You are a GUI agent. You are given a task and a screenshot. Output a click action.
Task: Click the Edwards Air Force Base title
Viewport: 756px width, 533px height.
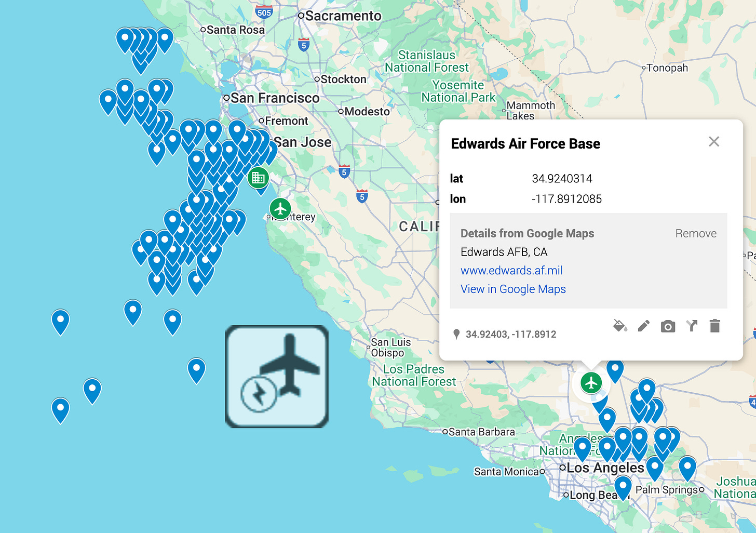point(525,144)
